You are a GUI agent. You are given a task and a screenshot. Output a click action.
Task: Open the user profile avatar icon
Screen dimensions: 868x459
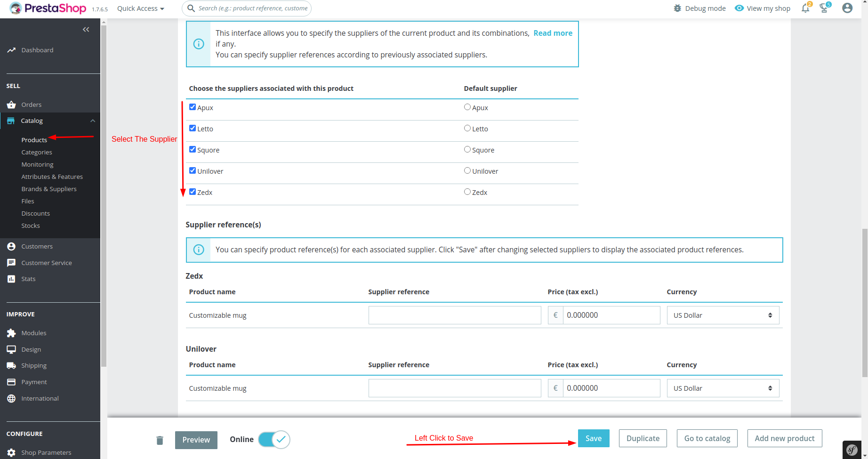847,8
